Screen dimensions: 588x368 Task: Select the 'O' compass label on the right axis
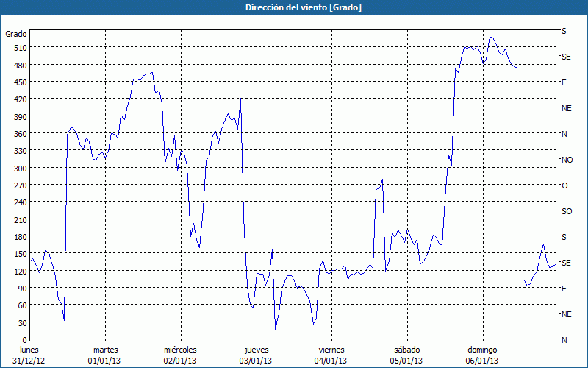click(564, 185)
